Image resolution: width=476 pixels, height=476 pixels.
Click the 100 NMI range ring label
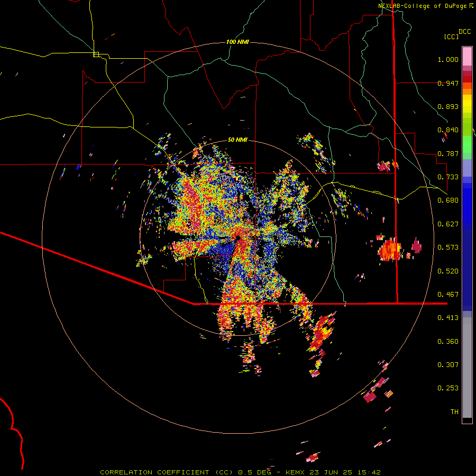click(237, 42)
